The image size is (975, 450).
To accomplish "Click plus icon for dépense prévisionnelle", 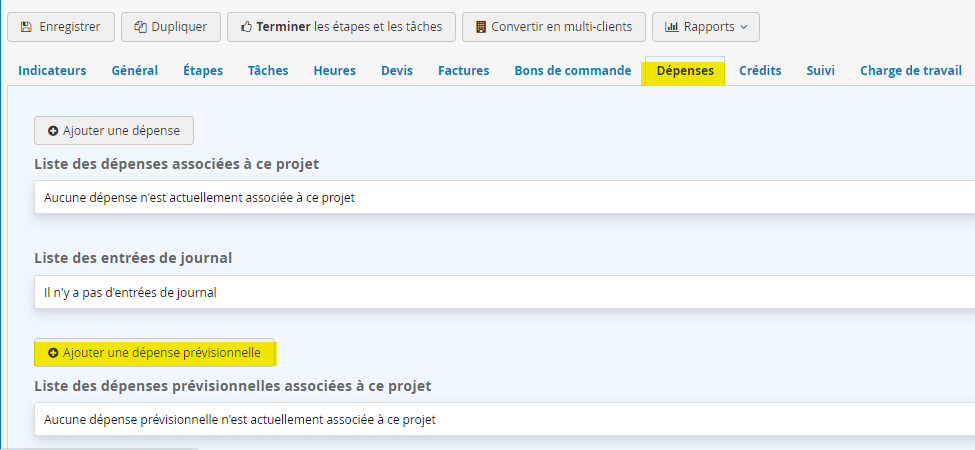I will tap(53, 353).
